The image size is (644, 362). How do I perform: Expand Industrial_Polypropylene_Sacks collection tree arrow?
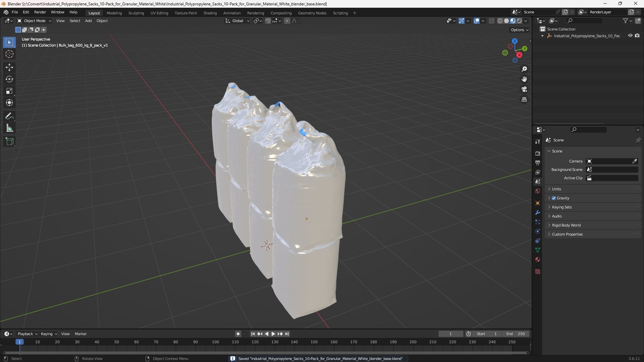[x=542, y=36]
